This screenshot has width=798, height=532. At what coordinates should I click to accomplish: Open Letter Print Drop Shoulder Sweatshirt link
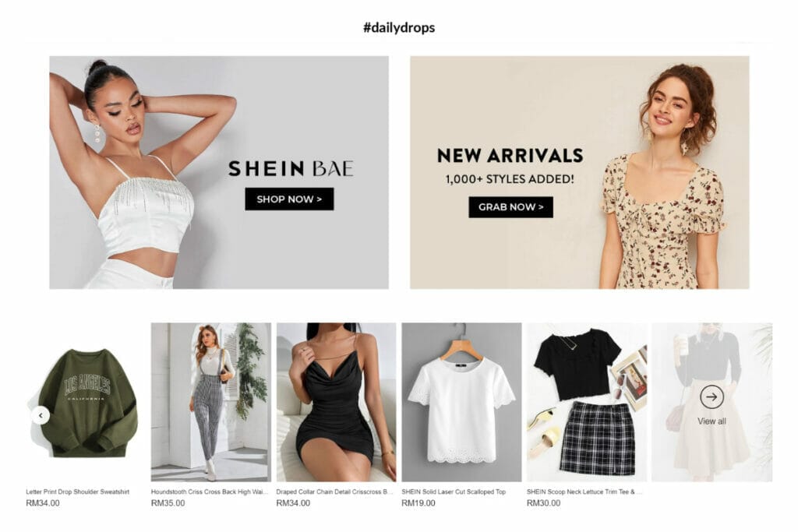[x=77, y=491]
